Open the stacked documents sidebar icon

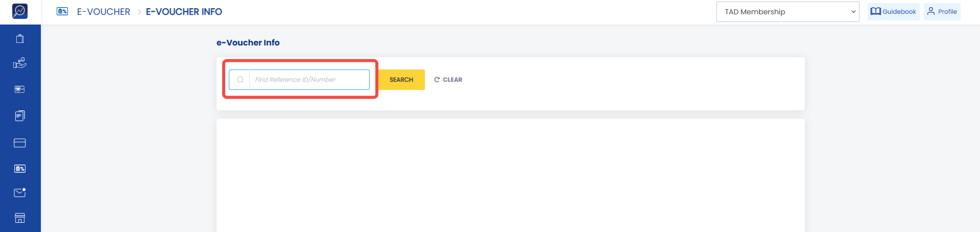click(20, 116)
